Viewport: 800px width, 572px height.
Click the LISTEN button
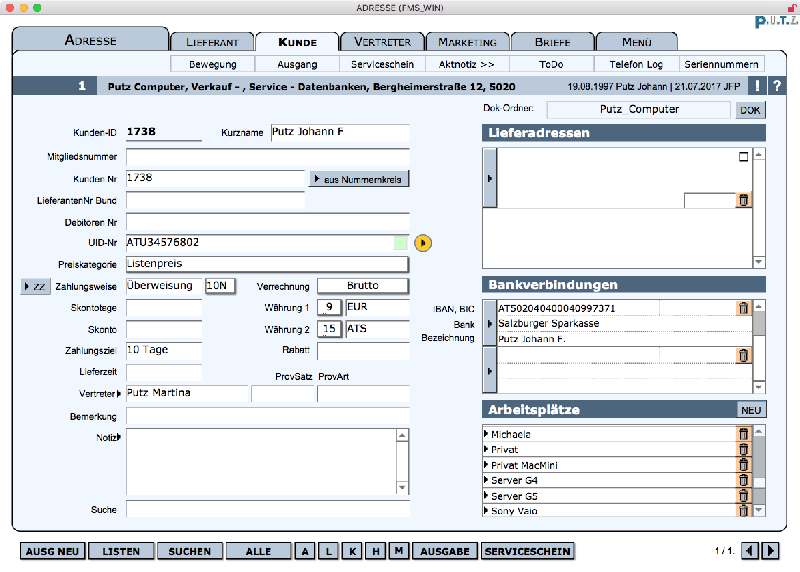121,551
